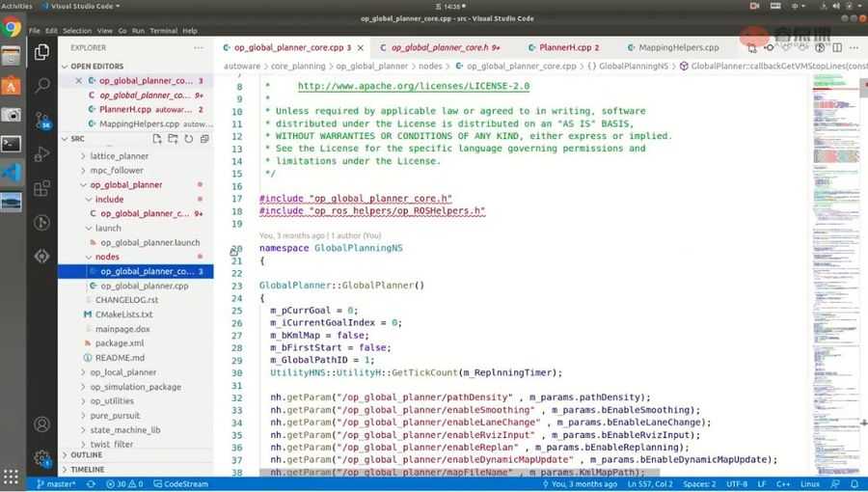Open editor more actions ellipsis
Viewport: 868px width, 492px height.
coord(854,48)
